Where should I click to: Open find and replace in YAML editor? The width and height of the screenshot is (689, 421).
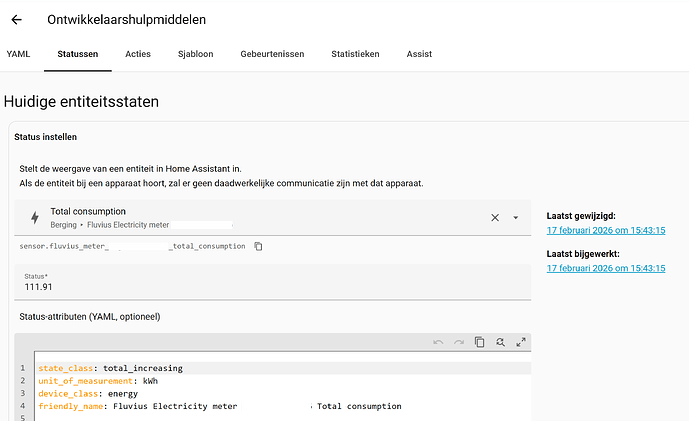point(500,342)
